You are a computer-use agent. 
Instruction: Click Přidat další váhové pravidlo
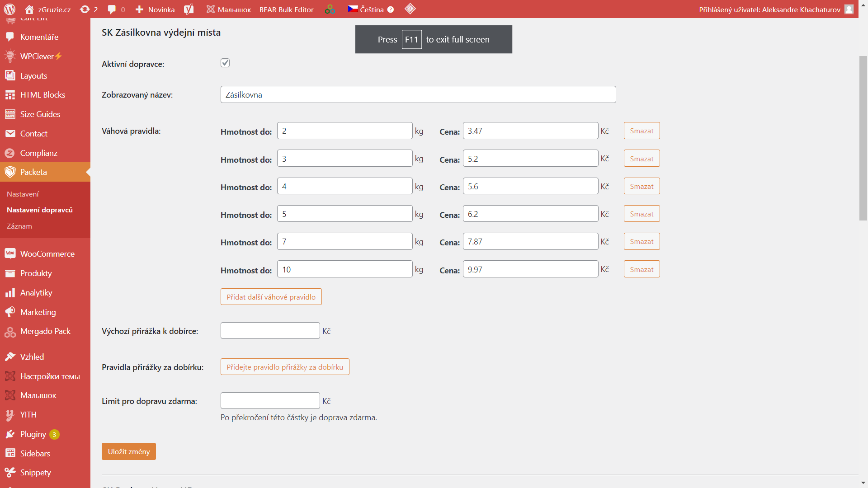point(271,297)
